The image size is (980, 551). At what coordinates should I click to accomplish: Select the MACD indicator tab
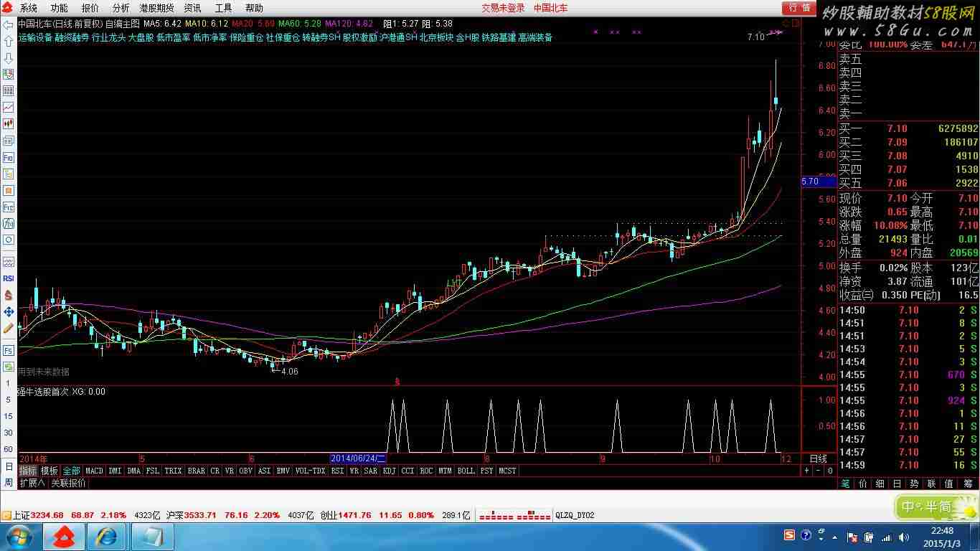[x=94, y=471]
